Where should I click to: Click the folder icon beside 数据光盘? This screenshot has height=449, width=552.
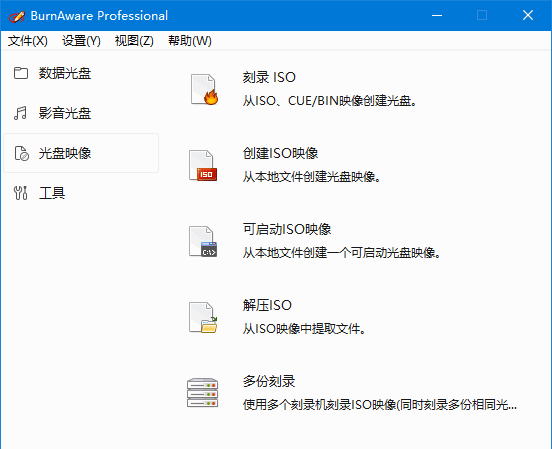21,73
